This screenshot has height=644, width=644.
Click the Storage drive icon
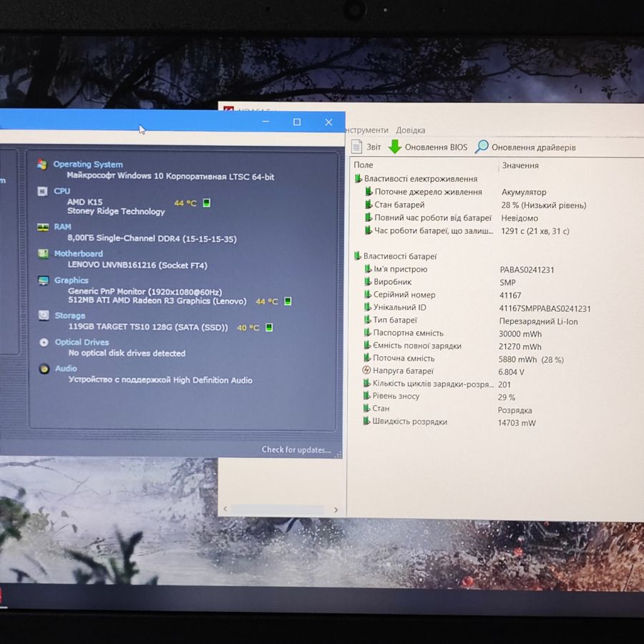(44, 316)
